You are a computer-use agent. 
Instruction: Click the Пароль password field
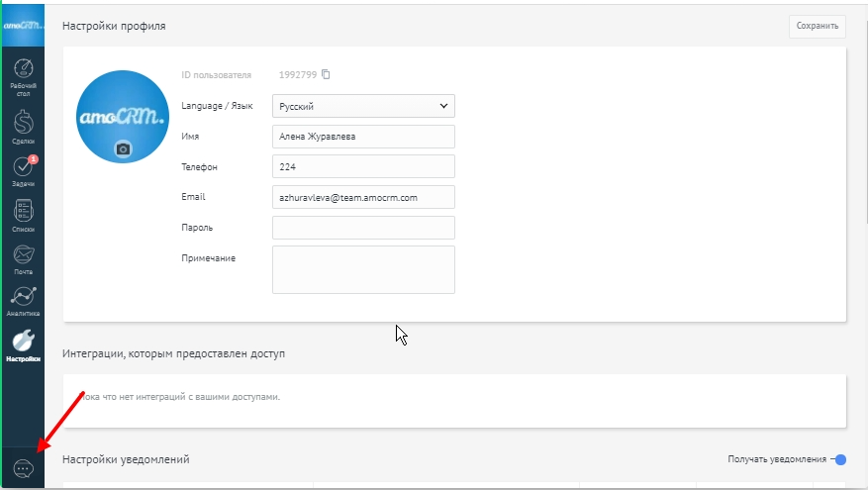[x=362, y=228]
